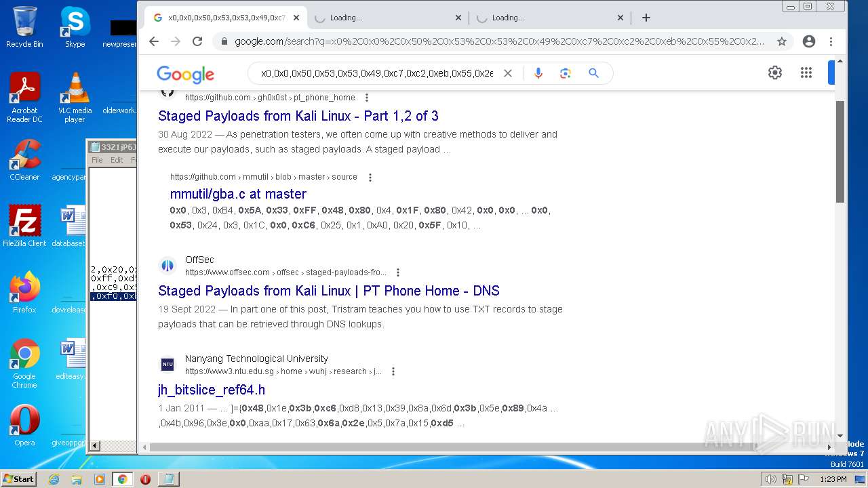Open Recycle Bin desktop icon
Image resolution: width=868 pixels, height=488 pixels.
coord(24,27)
